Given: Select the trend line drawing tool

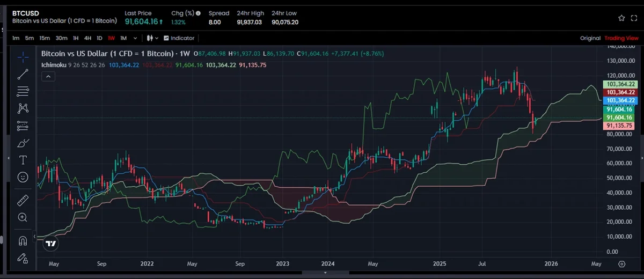Looking at the screenshot, I should pos(23,74).
